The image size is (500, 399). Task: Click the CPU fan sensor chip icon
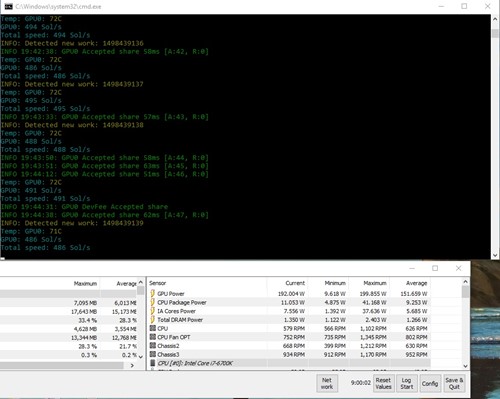pyautogui.click(x=153, y=328)
